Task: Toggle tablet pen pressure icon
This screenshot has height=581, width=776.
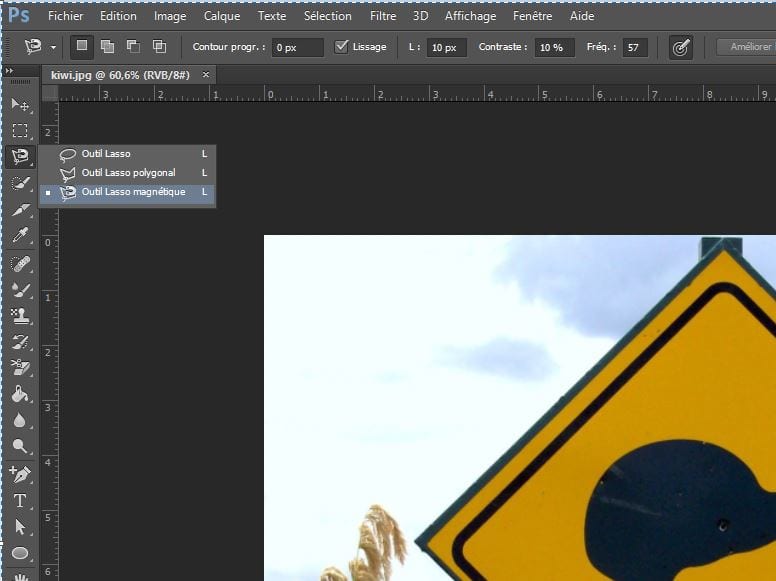Action: [680, 48]
